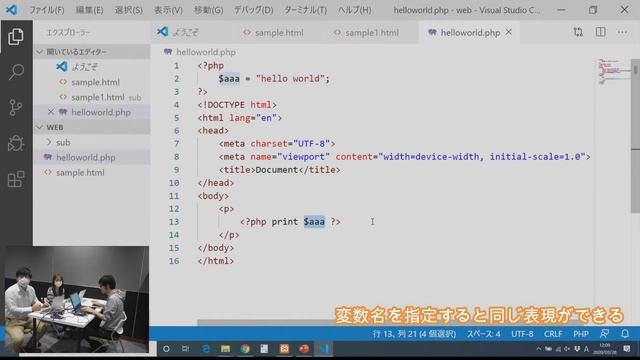Split the editor to the right

point(600,32)
